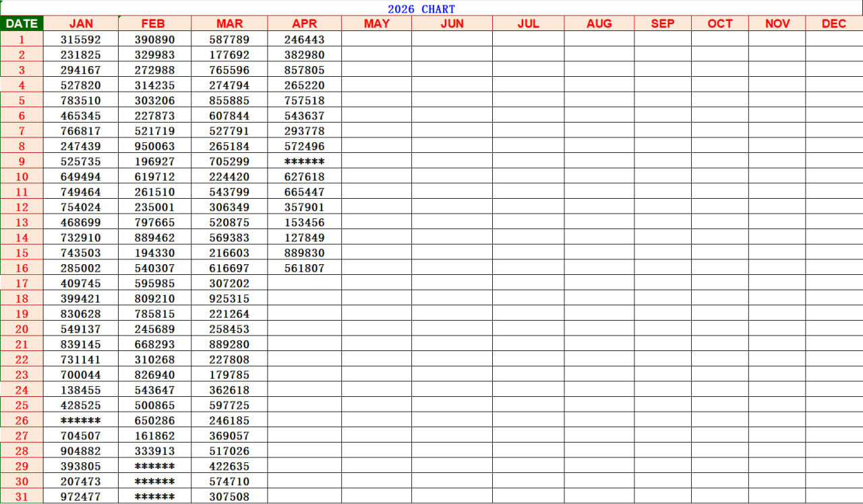This screenshot has width=863, height=504.
Task: Click the masked ****** cell in JAN
Action: pyautogui.click(x=81, y=420)
